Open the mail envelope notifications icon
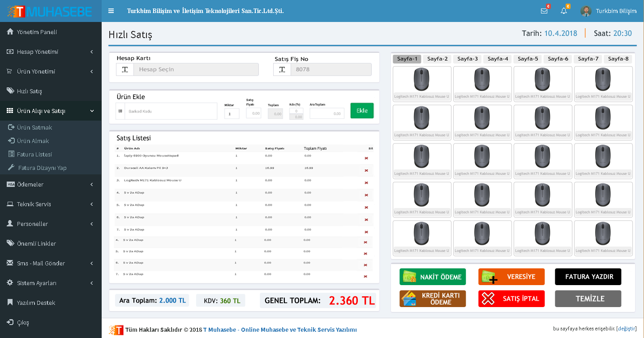The image size is (644, 338). point(544,11)
